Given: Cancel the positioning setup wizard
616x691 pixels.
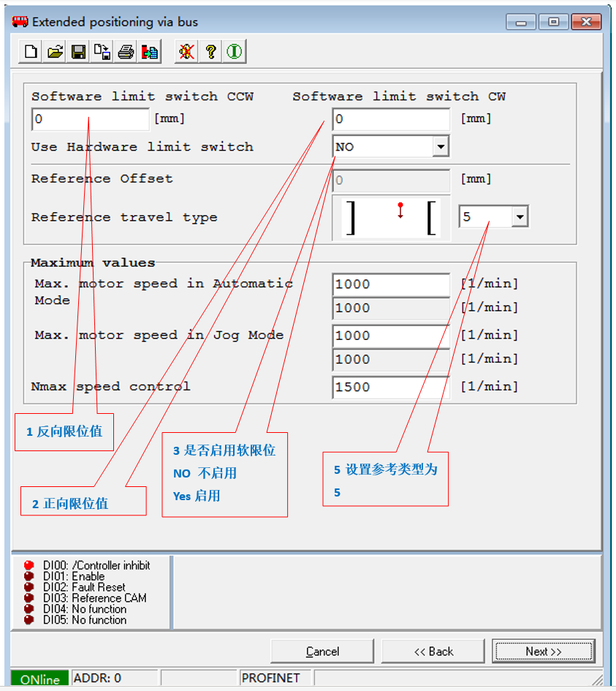Looking at the screenshot, I should (322, 652).
